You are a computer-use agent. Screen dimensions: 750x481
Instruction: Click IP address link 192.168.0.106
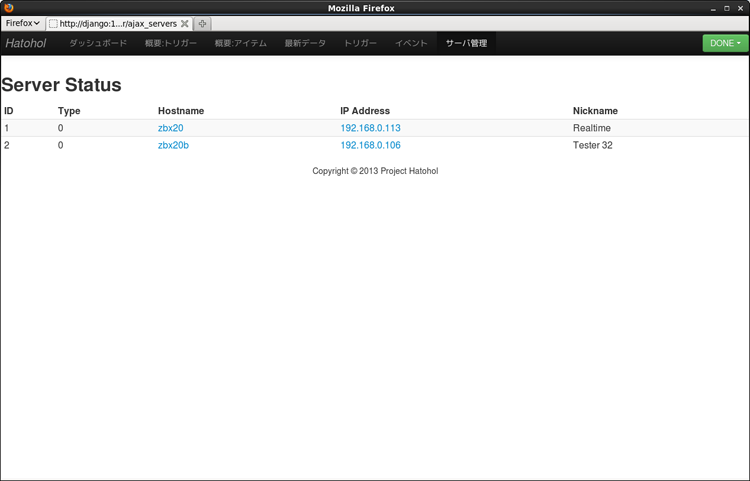pos(370,145)
